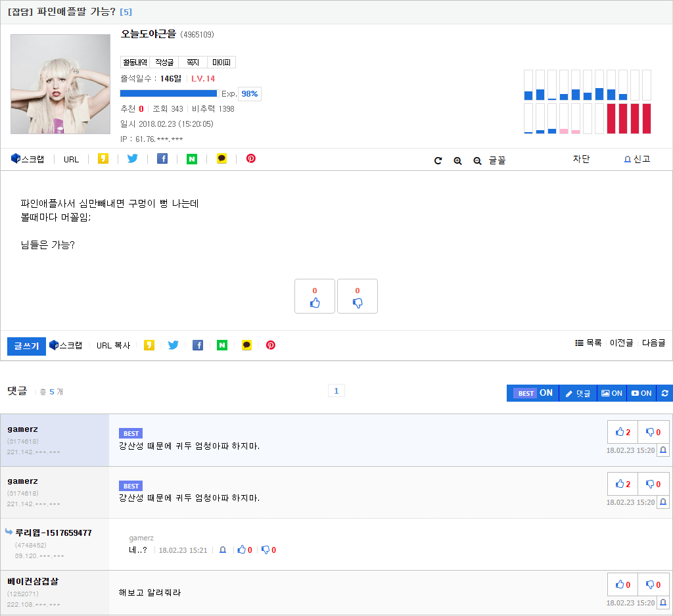Share on Twitter from bottom bar

[174, 344]
